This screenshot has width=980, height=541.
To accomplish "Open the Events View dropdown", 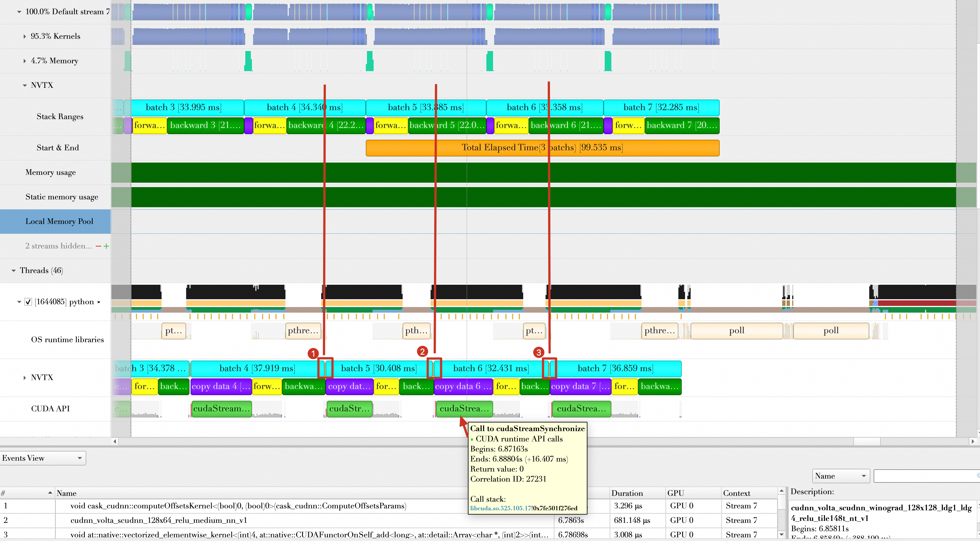I will point(43,458).
